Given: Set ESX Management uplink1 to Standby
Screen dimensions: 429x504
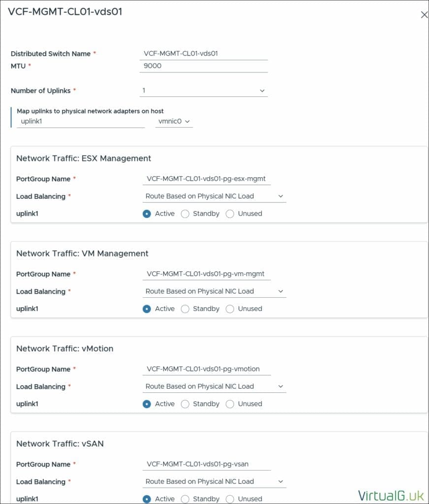Looking at the screenshot, I should click(185, 214).
